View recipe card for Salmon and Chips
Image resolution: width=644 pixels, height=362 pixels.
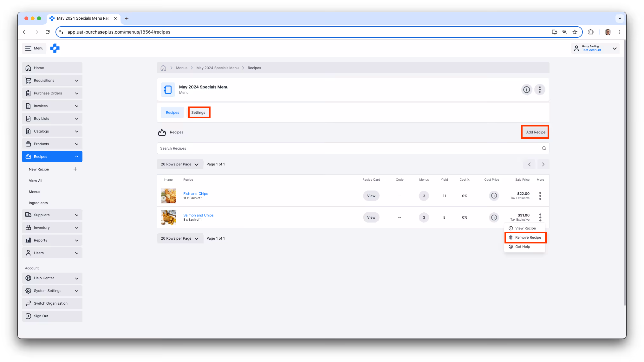click(x=371, y=217)
